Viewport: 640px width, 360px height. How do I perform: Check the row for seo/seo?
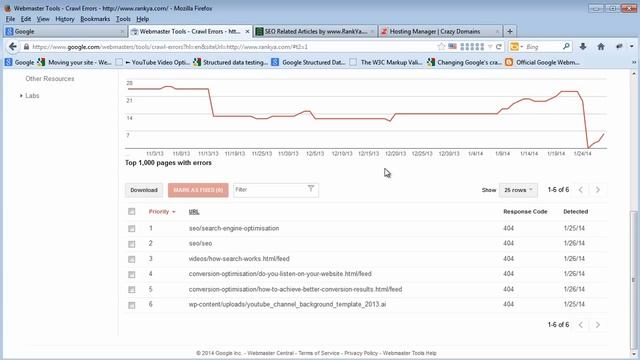click(x=131, y=244)
